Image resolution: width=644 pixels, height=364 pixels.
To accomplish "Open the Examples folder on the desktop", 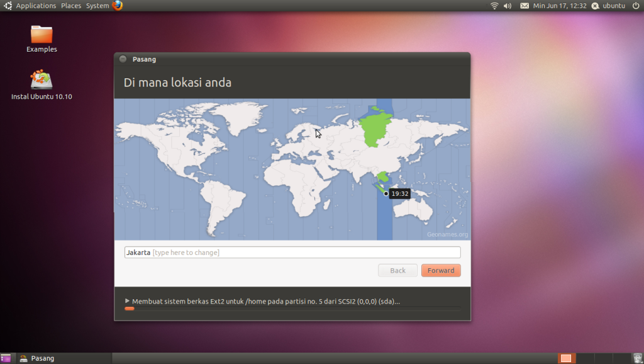I will pyautogui.click(x=42, y=35).
